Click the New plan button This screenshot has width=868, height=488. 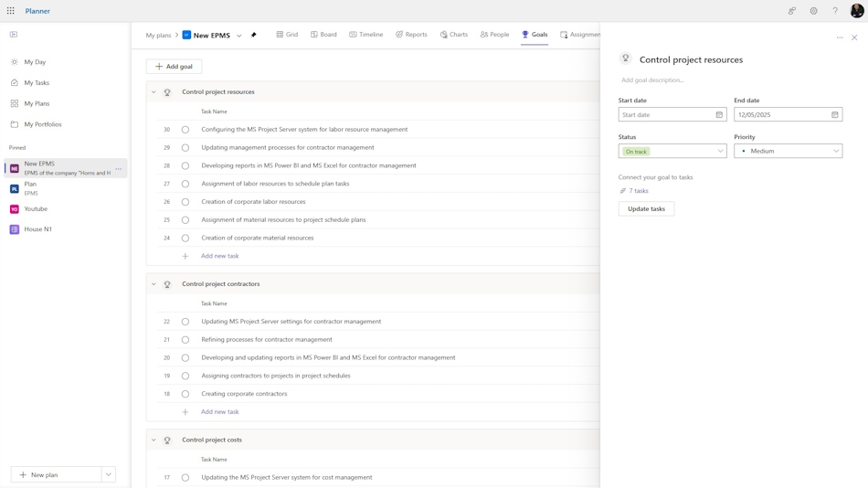56,474
